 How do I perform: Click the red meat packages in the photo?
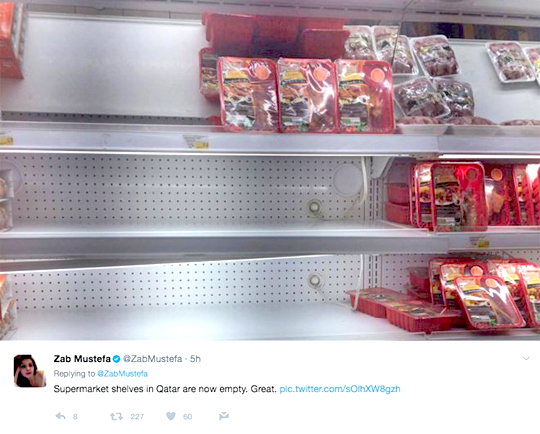pos(307,95)
